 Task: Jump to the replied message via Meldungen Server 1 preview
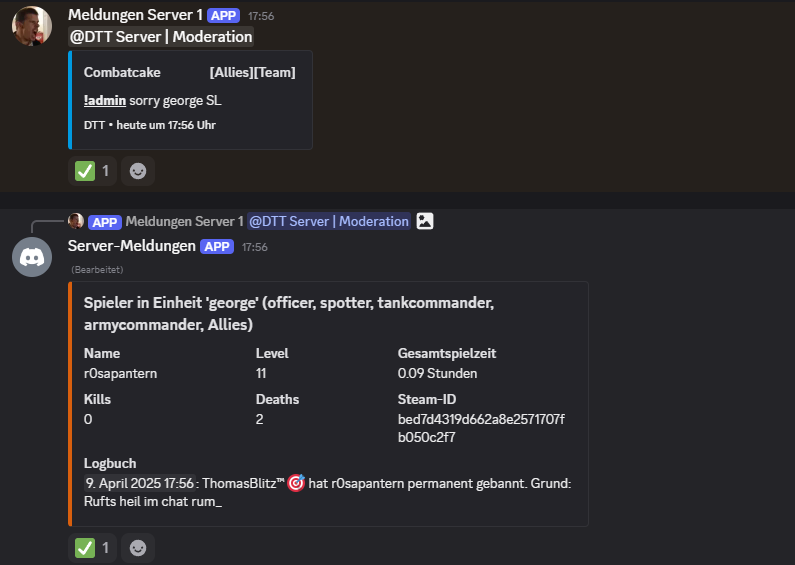pos(184,221)
